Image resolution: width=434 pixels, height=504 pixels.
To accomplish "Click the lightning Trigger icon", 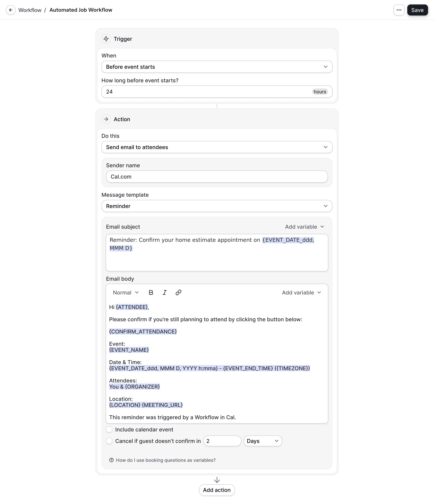I will 106,39.
